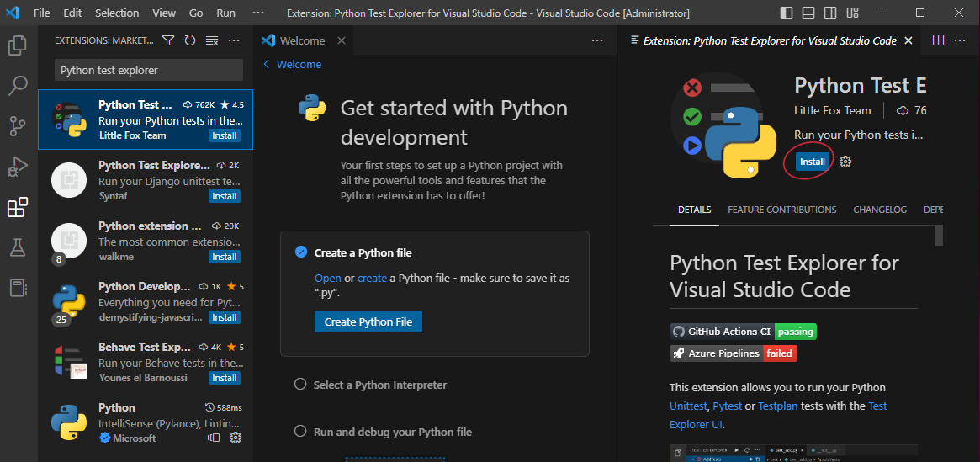Open editor more actions next to Welcome tab
Screen dimensions: 980x462
coord(597,40)
